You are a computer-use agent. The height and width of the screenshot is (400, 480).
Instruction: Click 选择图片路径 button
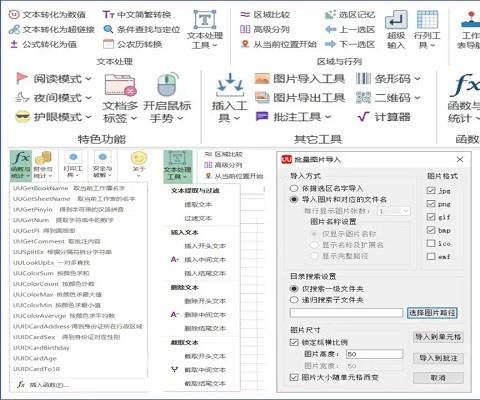(x=432, y=313)
